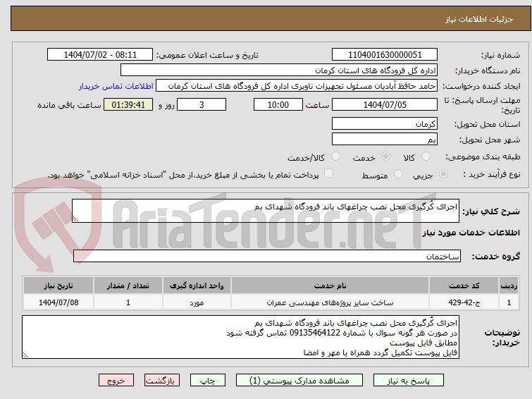The image size is (532, 399).
Task: Click the تاریخ نیاز column header
Action: click(x=58, y=286)
